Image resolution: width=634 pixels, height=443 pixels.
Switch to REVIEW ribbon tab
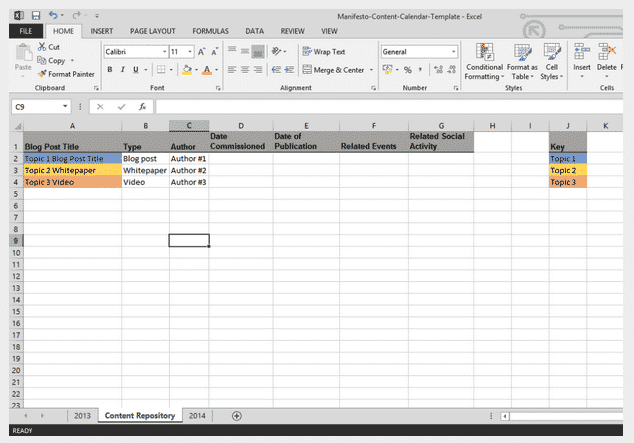pos(292,31)
